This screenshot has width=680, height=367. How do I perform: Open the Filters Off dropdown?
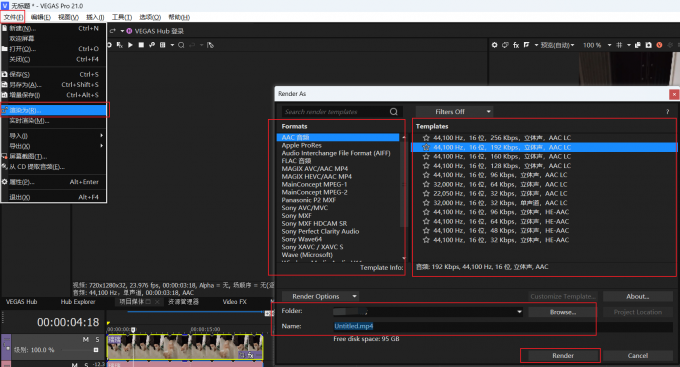[454, 111]
